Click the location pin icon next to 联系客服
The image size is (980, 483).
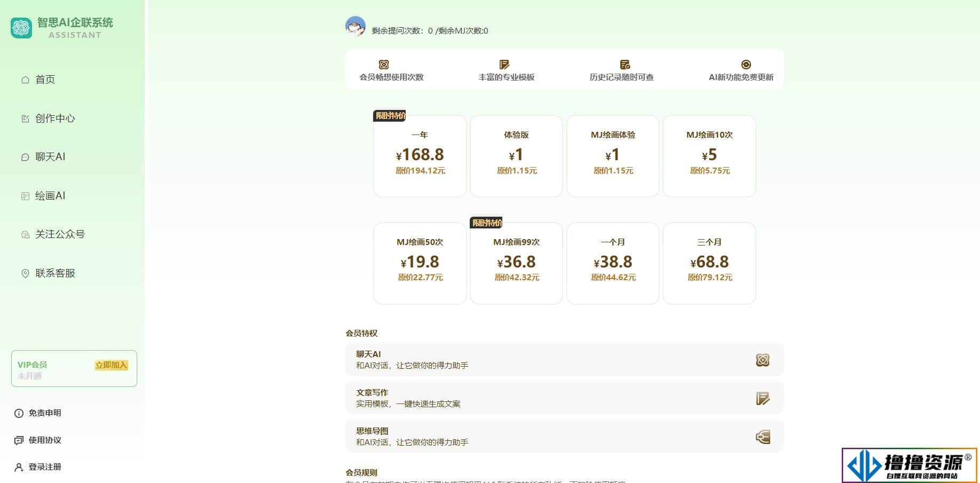click(25, 273)
